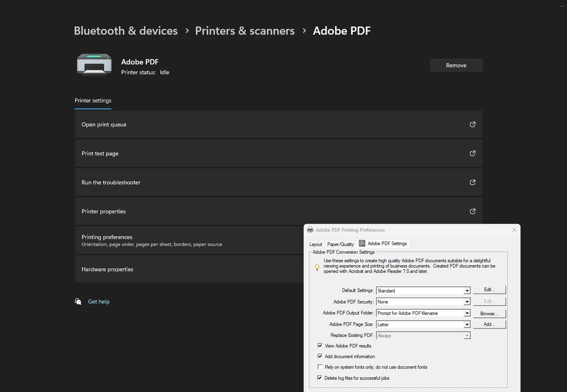Click the Print test page external-link icon
567x392 pixels.
point(472,153)
